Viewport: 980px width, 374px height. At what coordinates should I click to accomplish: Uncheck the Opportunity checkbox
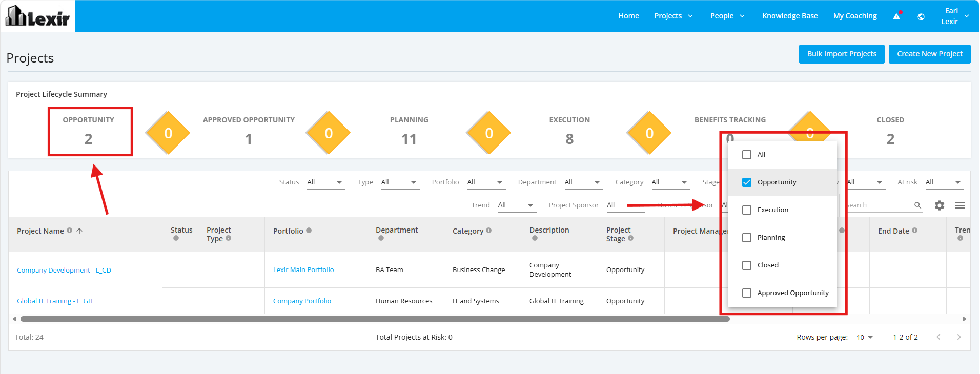click(747, 182)
